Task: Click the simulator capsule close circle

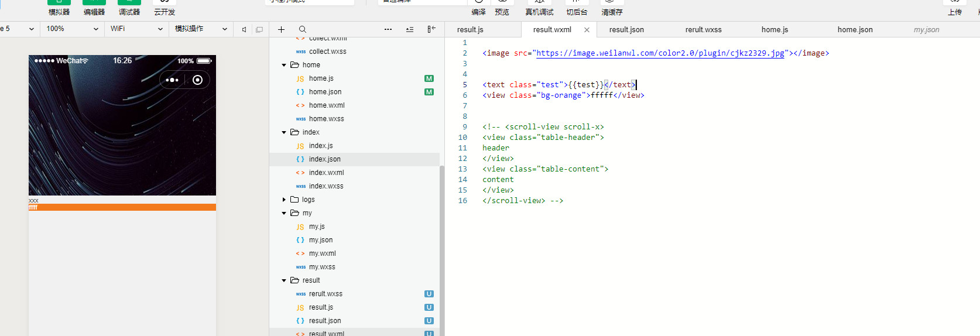Action: [x=198, y=80]
